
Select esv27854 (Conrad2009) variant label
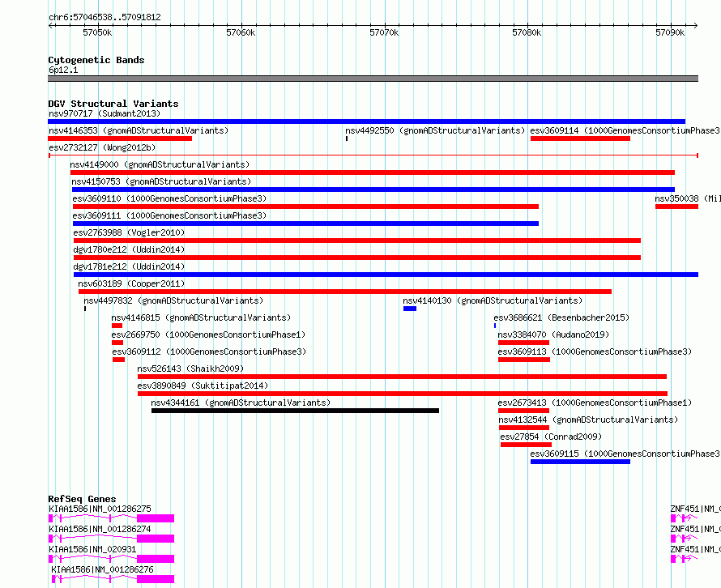tap(551, 437)
